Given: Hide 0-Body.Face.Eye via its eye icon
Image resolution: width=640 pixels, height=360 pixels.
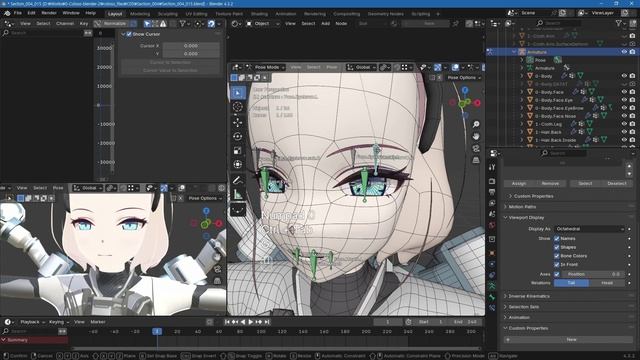Looking at the screenshot, I should (624, 100).
